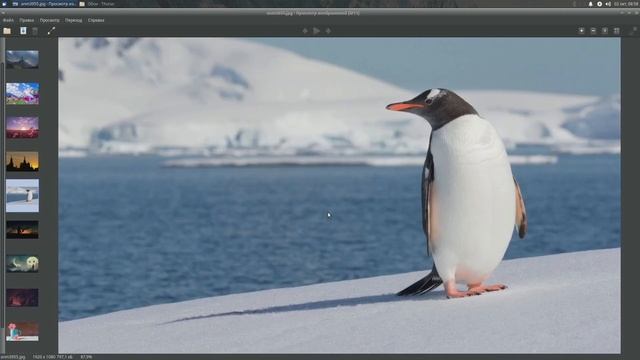640x360 pixels.
Task: Select the colorful anime sky thumbnail
Action: click(22, 93)
